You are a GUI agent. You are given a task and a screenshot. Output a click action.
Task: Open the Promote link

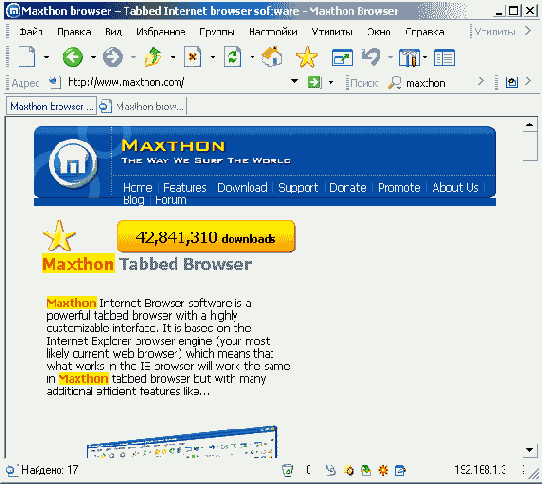(x=399, y=187)
